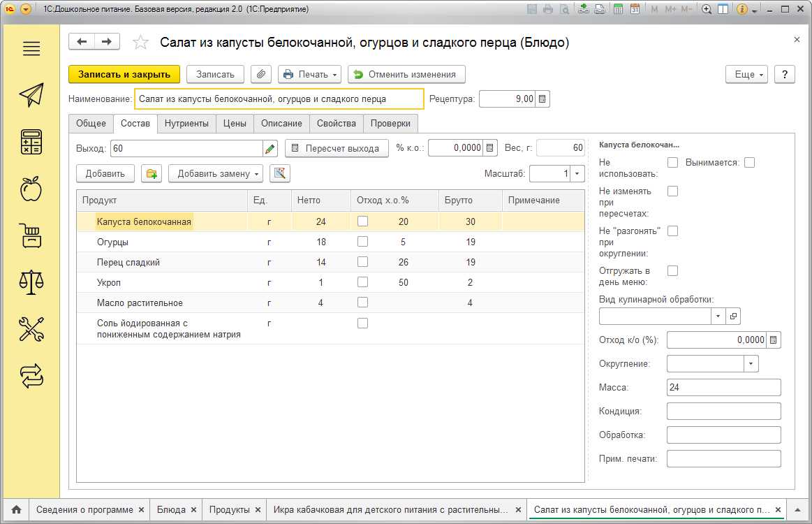Open the calendar icon in title bar
Image resolution: width=812 pixels, height=524 pixels.
[635, 9]
